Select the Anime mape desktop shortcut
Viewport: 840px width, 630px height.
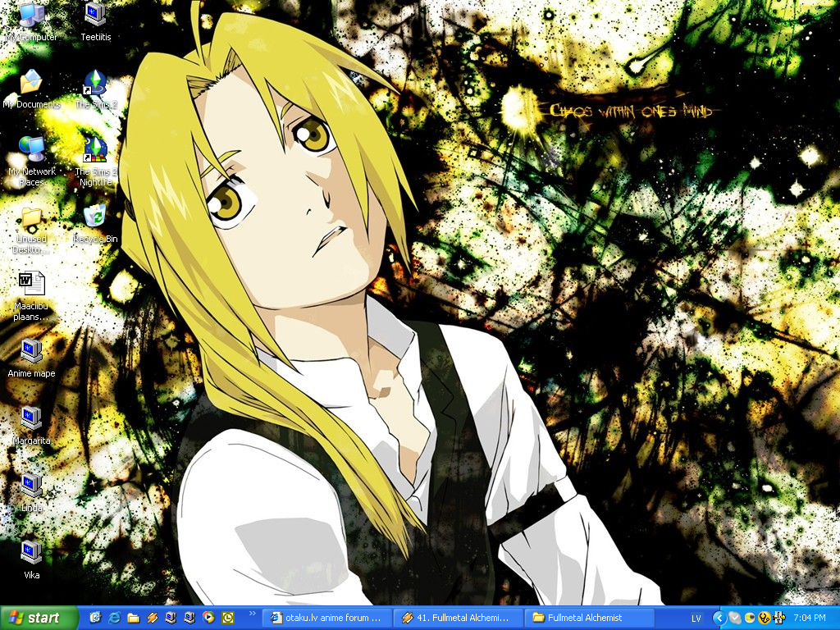31,358
